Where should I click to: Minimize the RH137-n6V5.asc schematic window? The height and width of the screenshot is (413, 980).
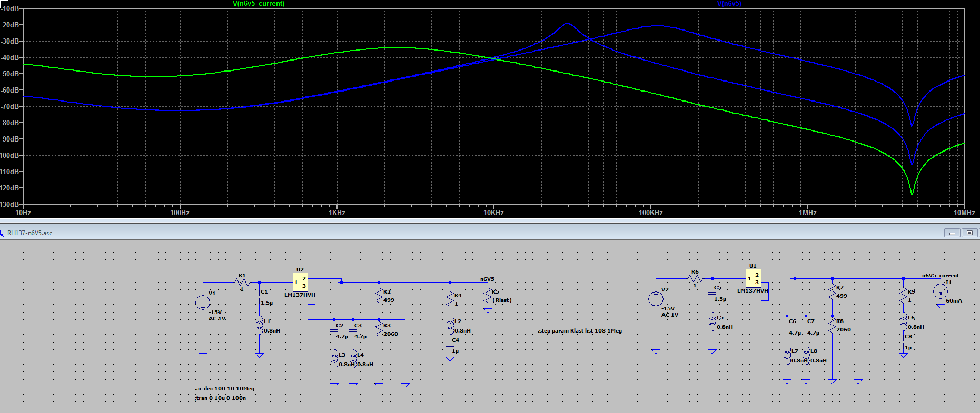pyautogui.click(x=952, y=233)
